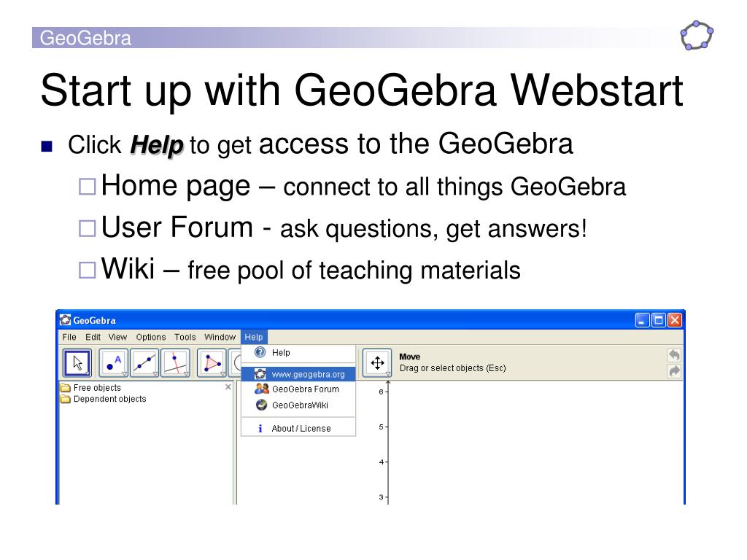
Task: Select the Move arrow tool
Action: coord(77,363)
